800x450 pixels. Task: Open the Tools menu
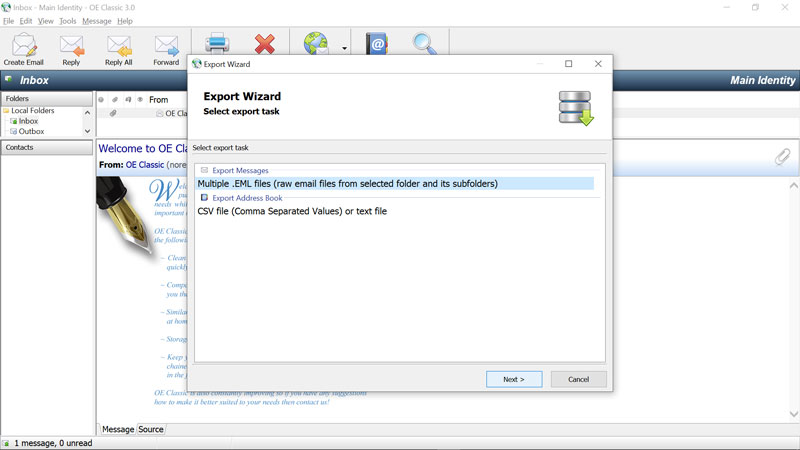point(68,21)
